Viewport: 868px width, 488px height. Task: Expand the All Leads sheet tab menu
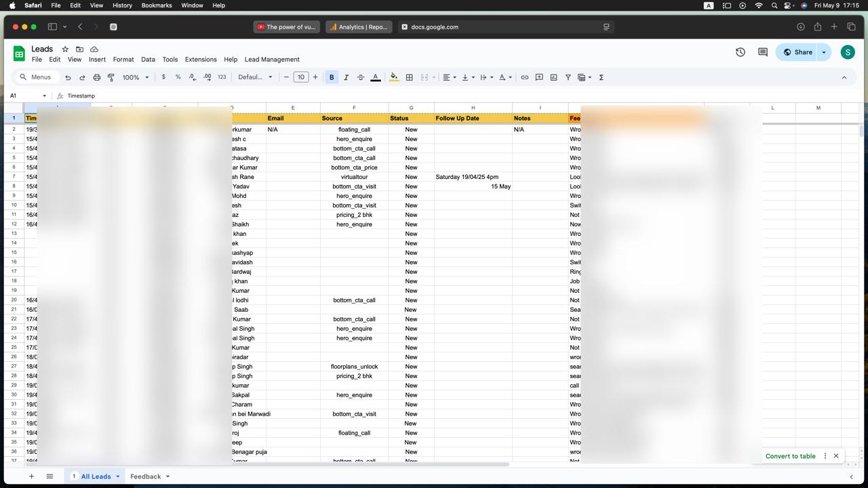pos(117,476)
